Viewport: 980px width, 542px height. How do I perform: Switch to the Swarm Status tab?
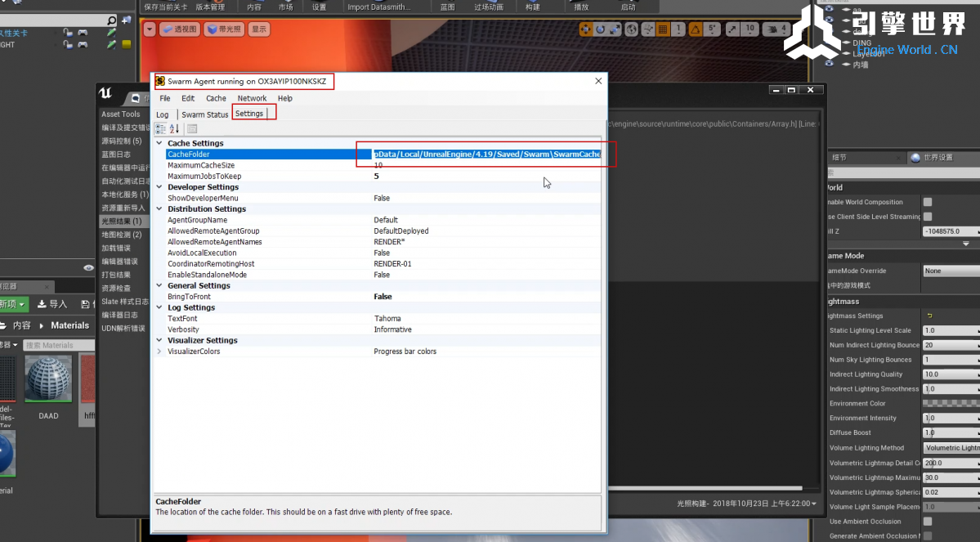click(x=204, y=114)
